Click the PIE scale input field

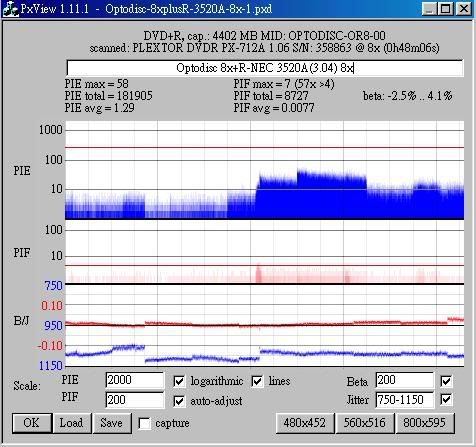135,380
